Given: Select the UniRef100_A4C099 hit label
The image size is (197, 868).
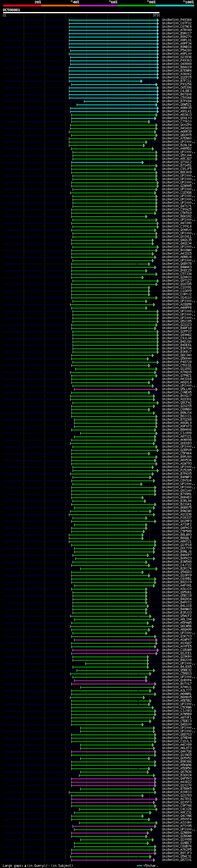Looking at the screenshot, I should tap(177, 745).
